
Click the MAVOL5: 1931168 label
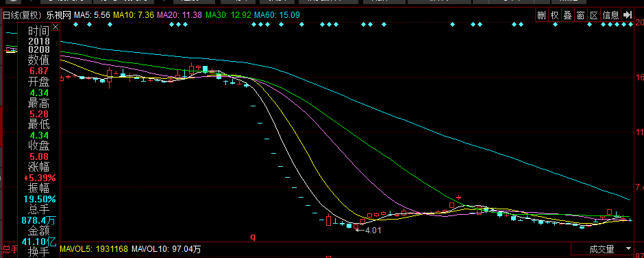point(94,249)
